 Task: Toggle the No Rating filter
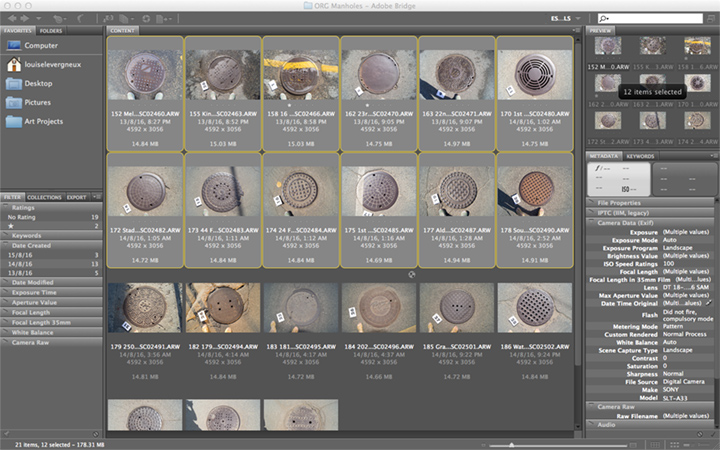pyautogui.click(x=51, y=217)
